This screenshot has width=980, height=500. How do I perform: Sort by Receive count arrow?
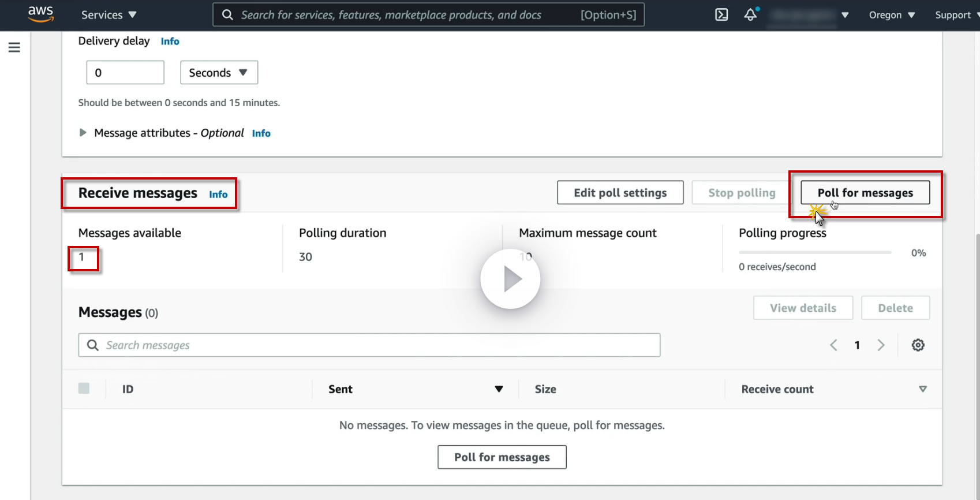coord(923,389)
